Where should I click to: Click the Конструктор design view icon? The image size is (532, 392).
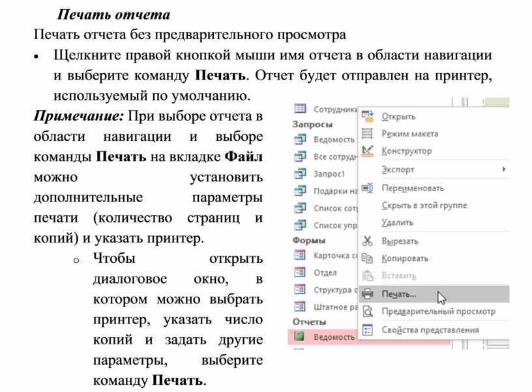pyautogui.click(x=367, y=151)
